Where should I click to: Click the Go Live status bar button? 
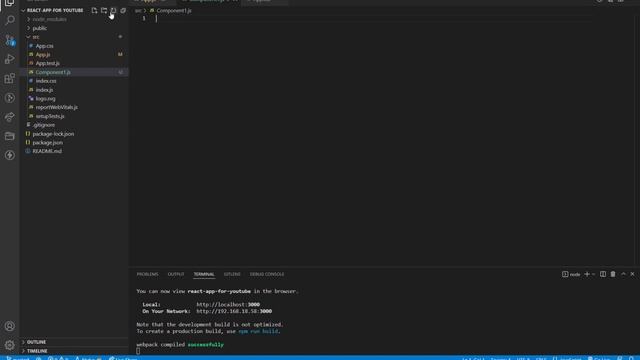599,358
